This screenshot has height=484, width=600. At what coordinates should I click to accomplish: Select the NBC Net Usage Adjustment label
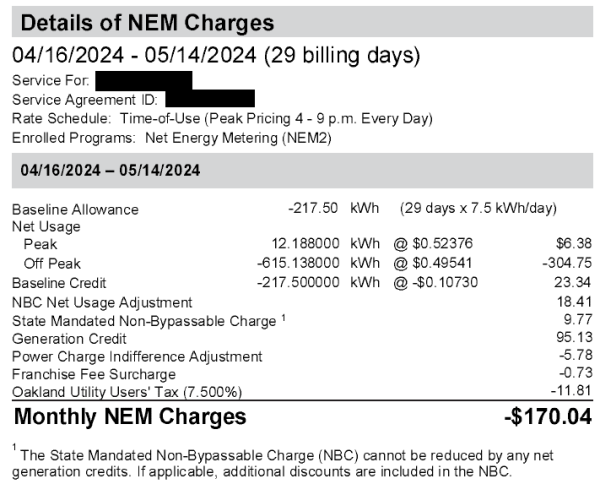pyautogui.click(x=102, y=302)
